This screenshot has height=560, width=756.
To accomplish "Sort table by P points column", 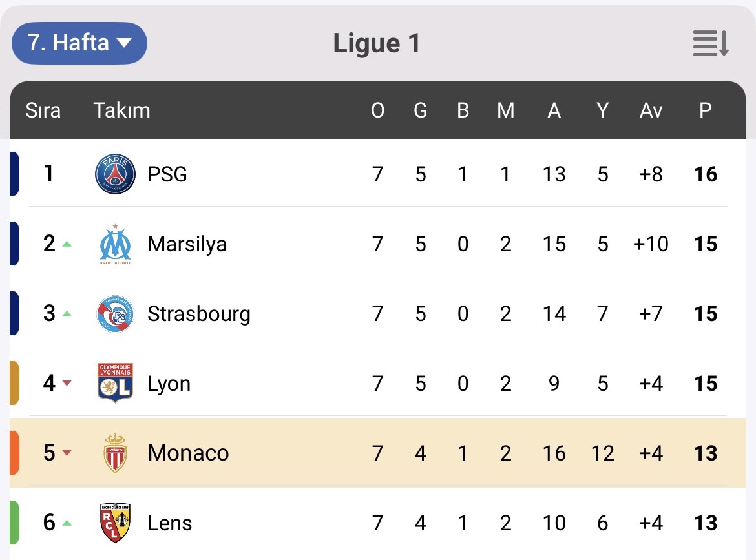I will point(706,110).
